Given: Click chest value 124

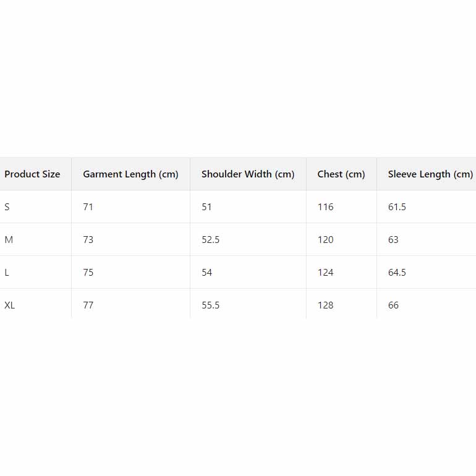Looking at the screenshot, I should (x=325, y=273).
